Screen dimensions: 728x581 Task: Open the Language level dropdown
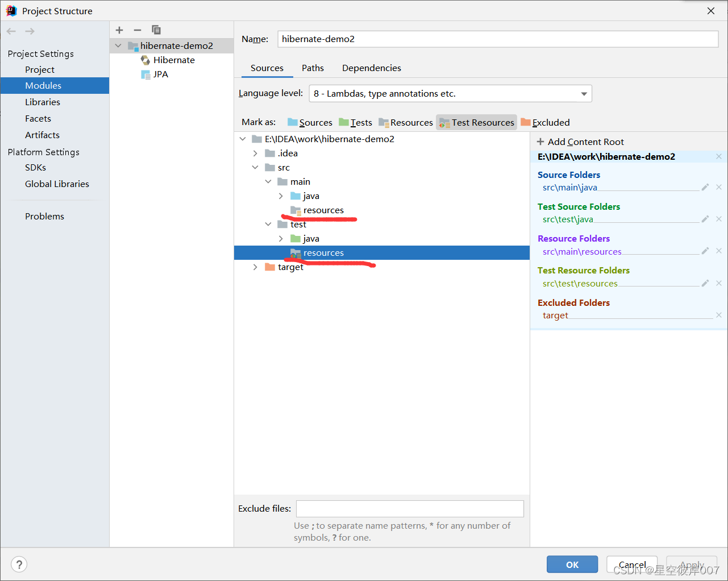(450, 93)
